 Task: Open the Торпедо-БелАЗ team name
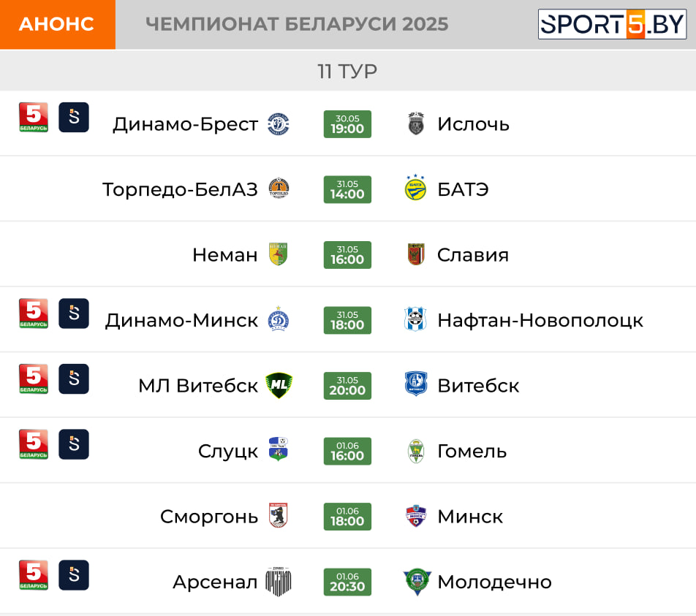180,189
